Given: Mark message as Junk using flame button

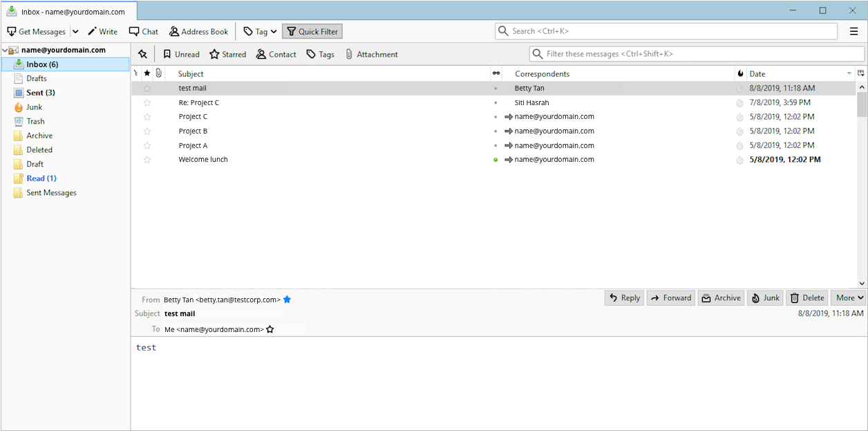Looking at the screenshot, I should click(765, 298).
